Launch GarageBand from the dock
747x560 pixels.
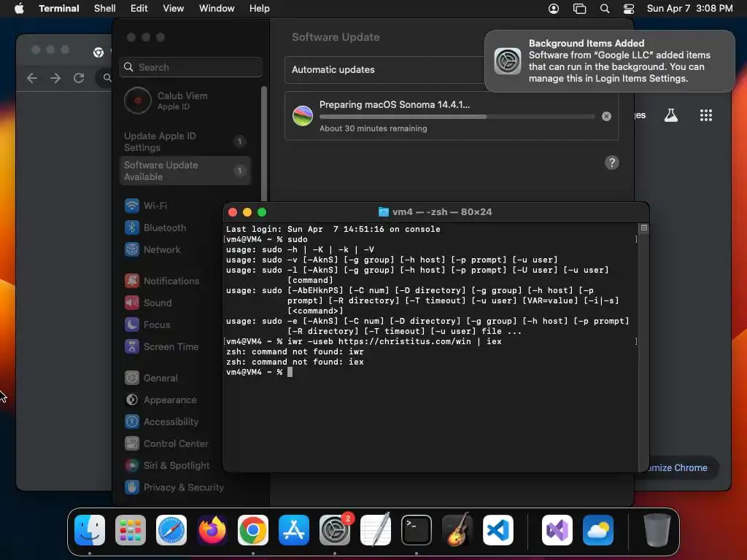(457, 530)
